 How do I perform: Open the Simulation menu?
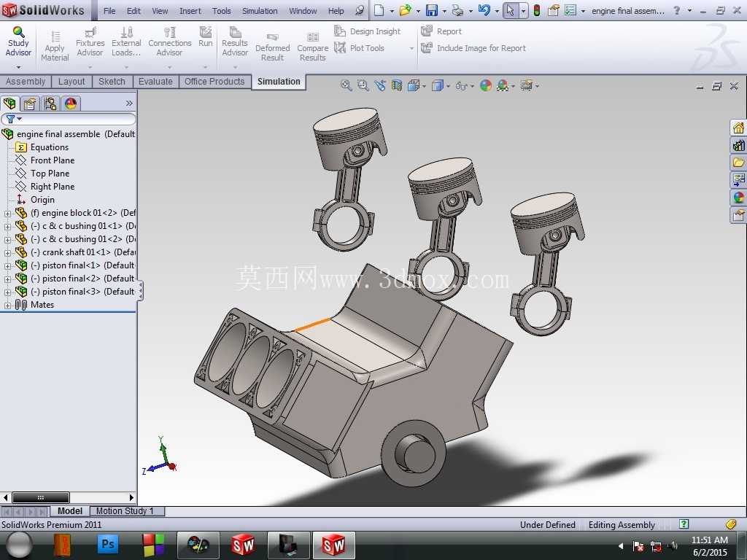tap(260, 10)
